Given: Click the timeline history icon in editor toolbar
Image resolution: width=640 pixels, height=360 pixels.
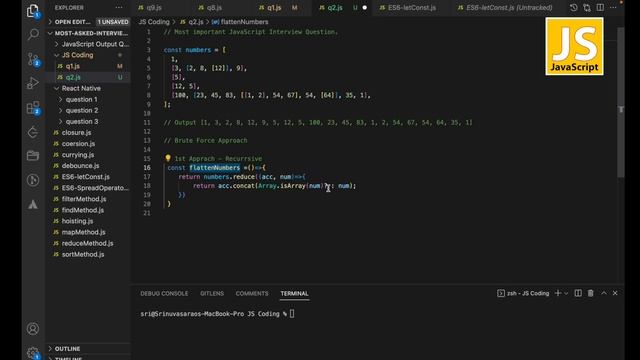Looking at the screenshot, I should (x=573, y=7).
